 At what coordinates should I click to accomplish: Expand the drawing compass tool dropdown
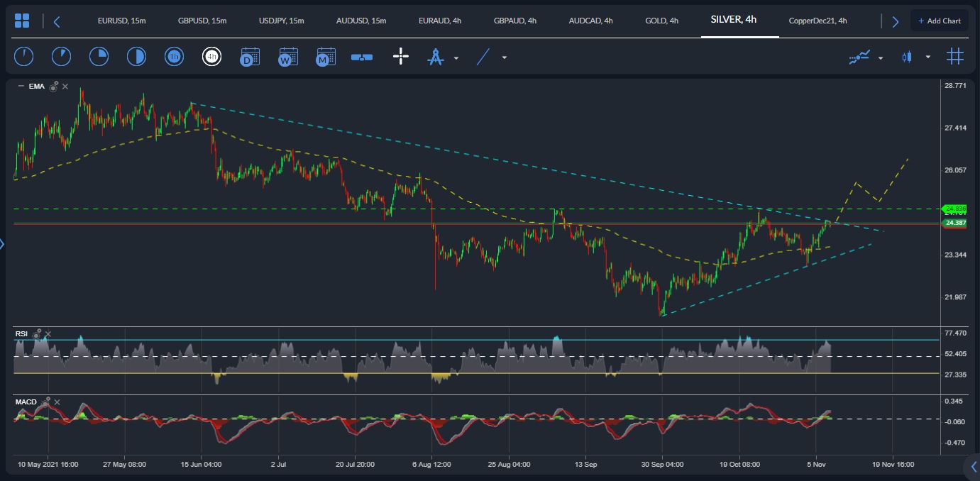click(456, 57)
